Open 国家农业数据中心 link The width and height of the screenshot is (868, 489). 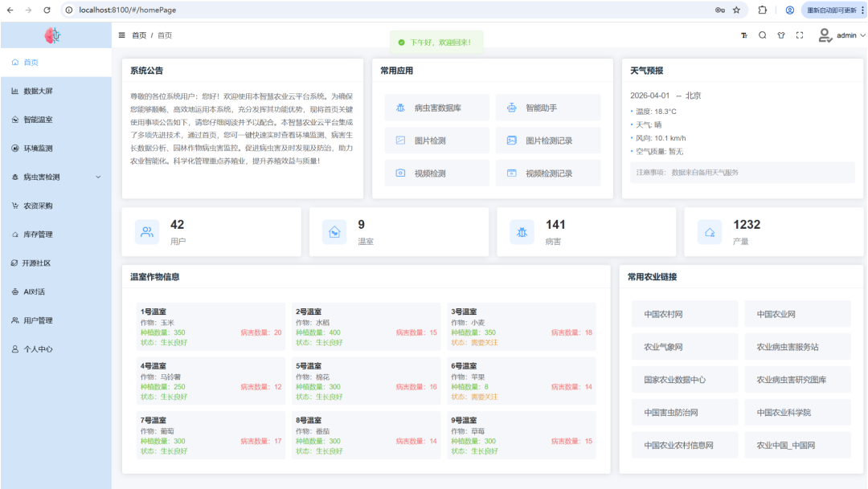pos(685,380)
